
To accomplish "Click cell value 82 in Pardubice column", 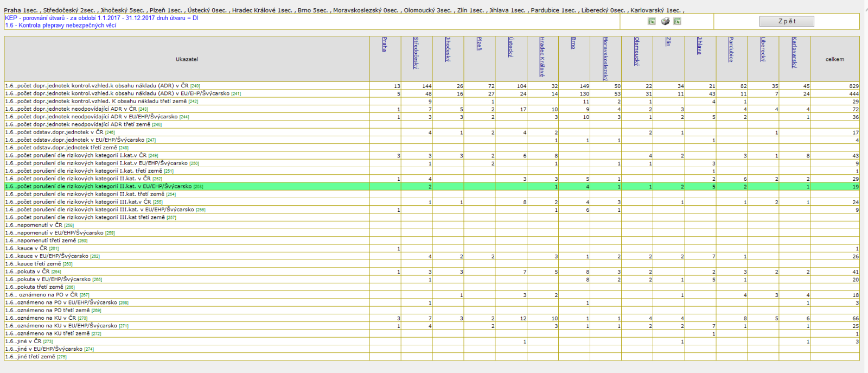I will (x=743, y=86).
